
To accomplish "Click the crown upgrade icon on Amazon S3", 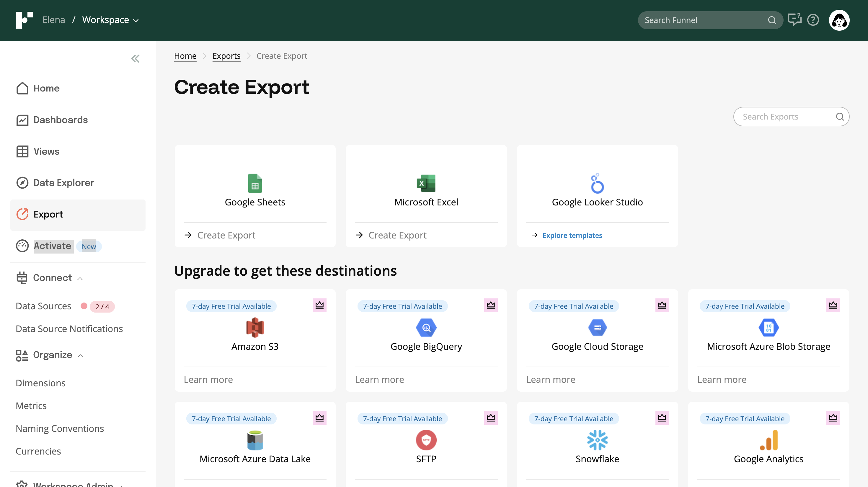I will coord(319,305).
